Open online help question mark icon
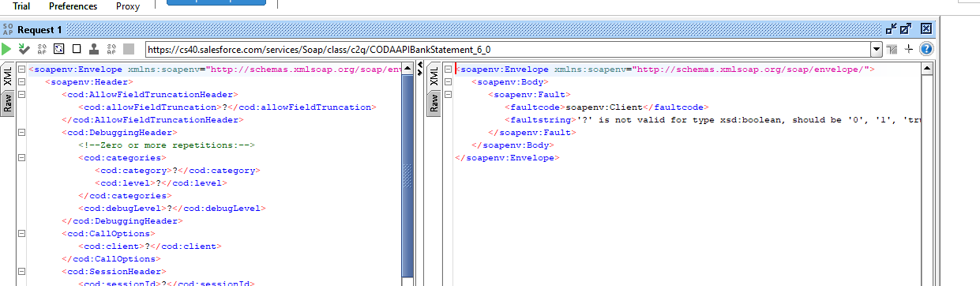Image resolution: width=980 pixels, height=286 pixels. (926, 49)
